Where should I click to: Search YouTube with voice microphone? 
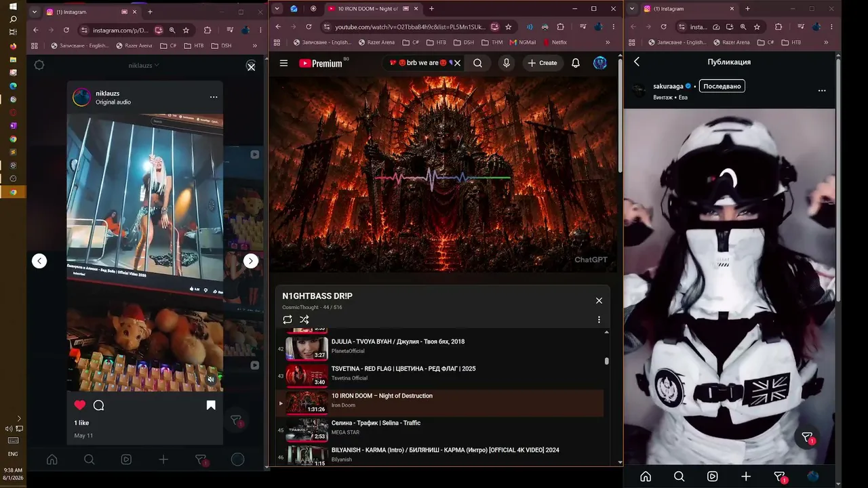[506, 63]
